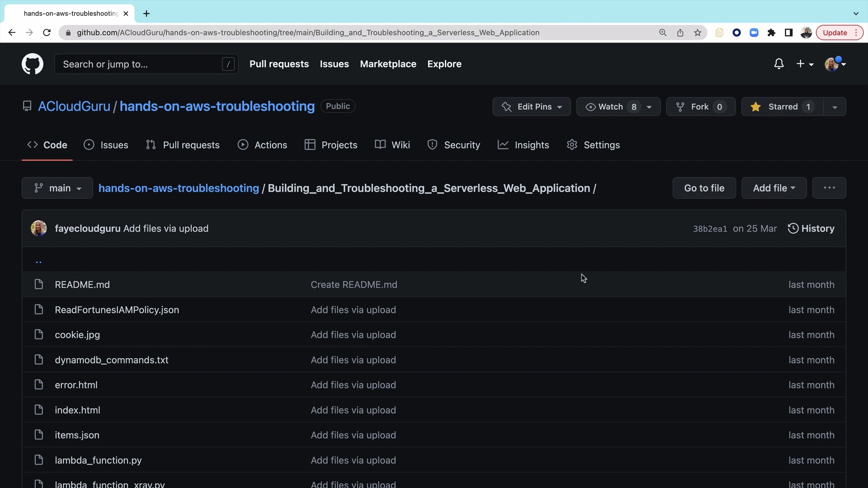
Task: Open the Extensions puzzle piece icon
Action: click(x=771, y=33)
